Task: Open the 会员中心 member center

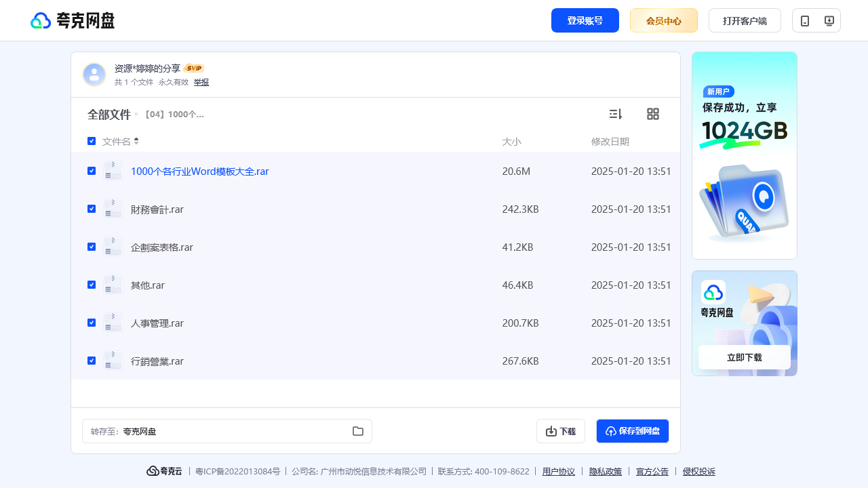Action: pyautogui.click(x=664, y=20)
